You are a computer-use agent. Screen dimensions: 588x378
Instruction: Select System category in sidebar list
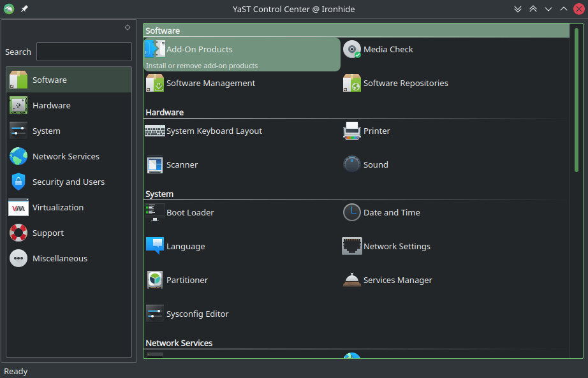(x=69, y=131)
